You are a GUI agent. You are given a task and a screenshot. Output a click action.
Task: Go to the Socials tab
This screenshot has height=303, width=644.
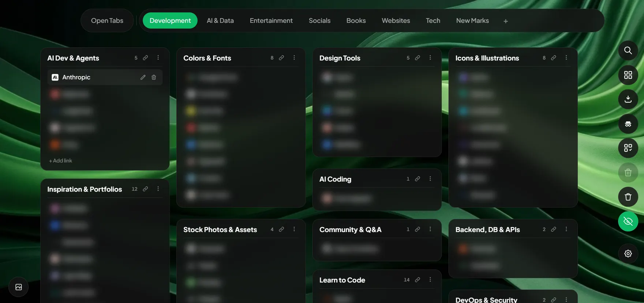(x=319, y=21)
